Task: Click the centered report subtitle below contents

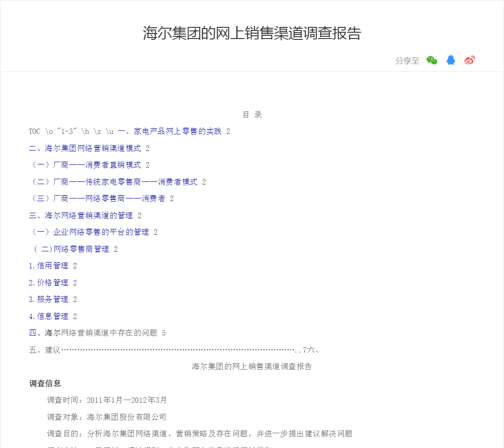Action: tap(252, 366)
